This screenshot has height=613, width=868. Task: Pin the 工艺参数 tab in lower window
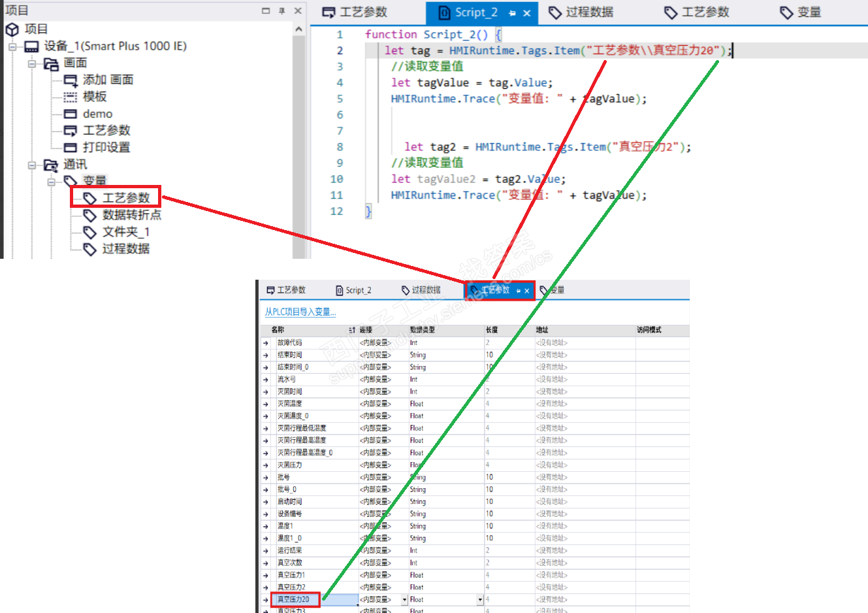tap(519, 291)
